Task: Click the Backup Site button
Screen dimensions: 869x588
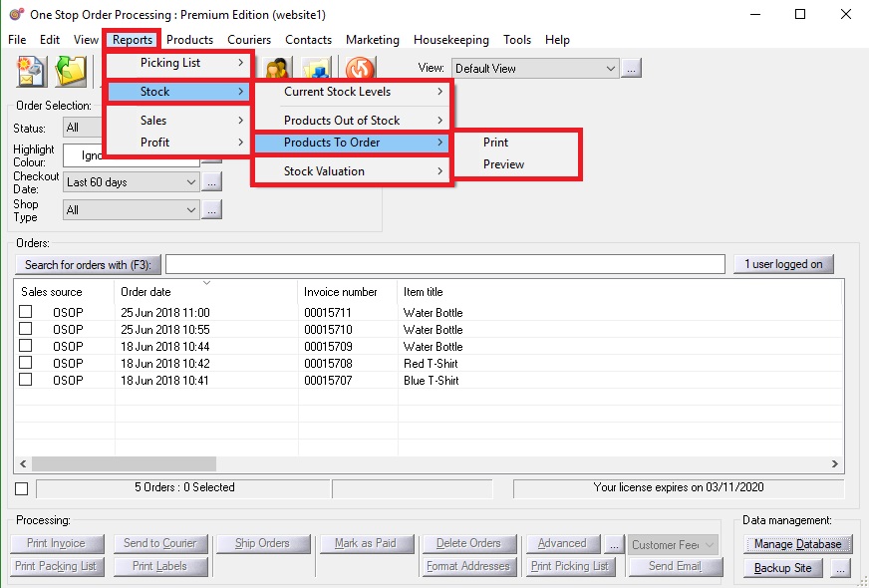Action: coord(782,568)
